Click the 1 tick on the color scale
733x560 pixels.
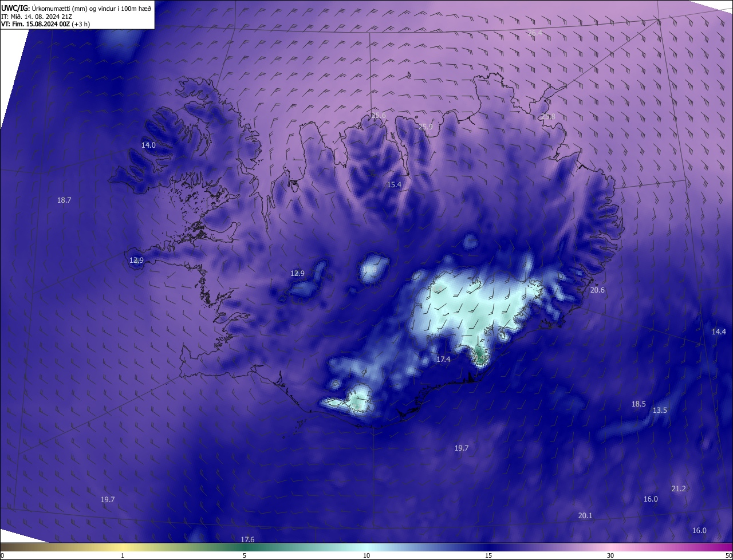pyautogui.click(x=123, y=556)
